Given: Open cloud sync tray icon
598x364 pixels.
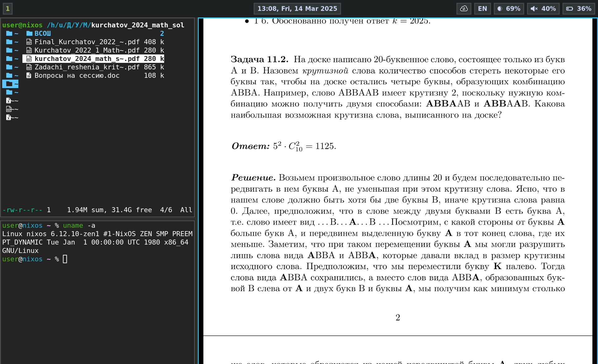Looking at the screenshot, I should (x=464, y=9).
